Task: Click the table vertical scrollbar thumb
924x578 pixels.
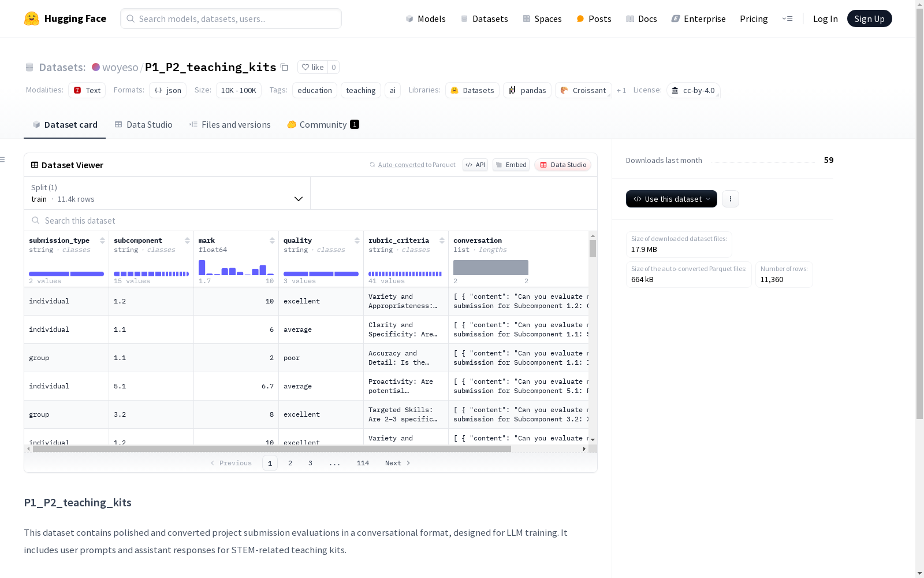Action: tap(593, 249)
